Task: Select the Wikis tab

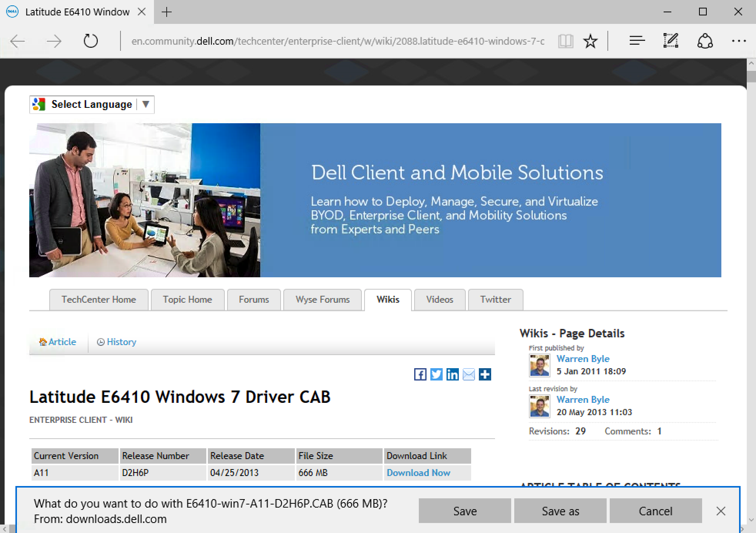Action: (388, 300)
